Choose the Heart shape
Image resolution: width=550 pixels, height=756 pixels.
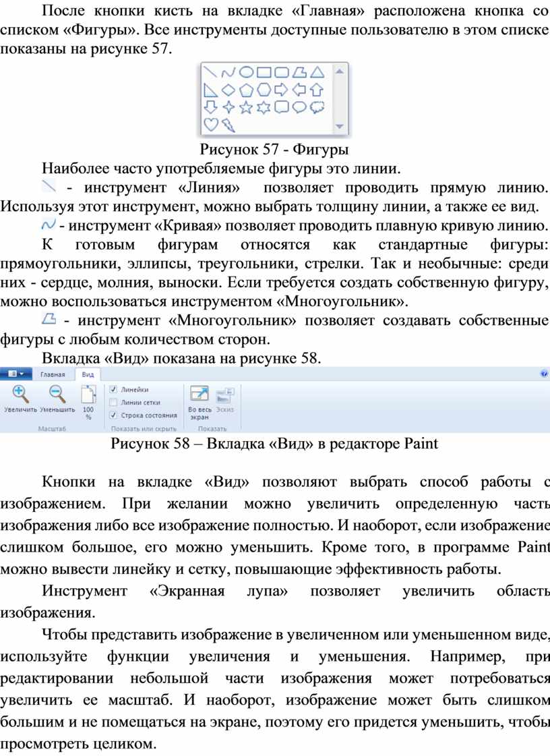[x=211, y=124]
